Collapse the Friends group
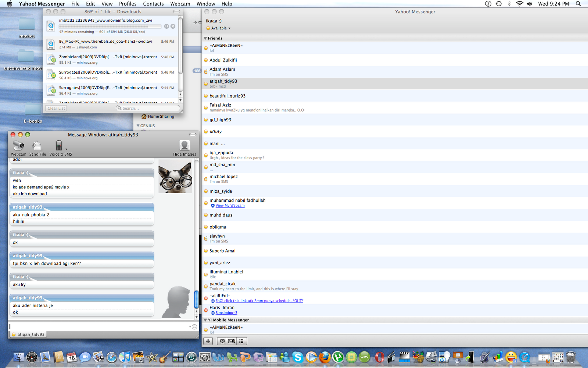Viewport: 588px width, 368px height. [x=205, y=38]
